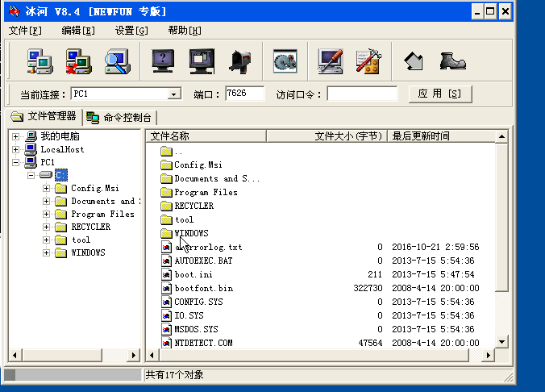Open the 帮助[H] menu
Image resolution: width=545 pixels, height=392 pixels.
[185, 31]
